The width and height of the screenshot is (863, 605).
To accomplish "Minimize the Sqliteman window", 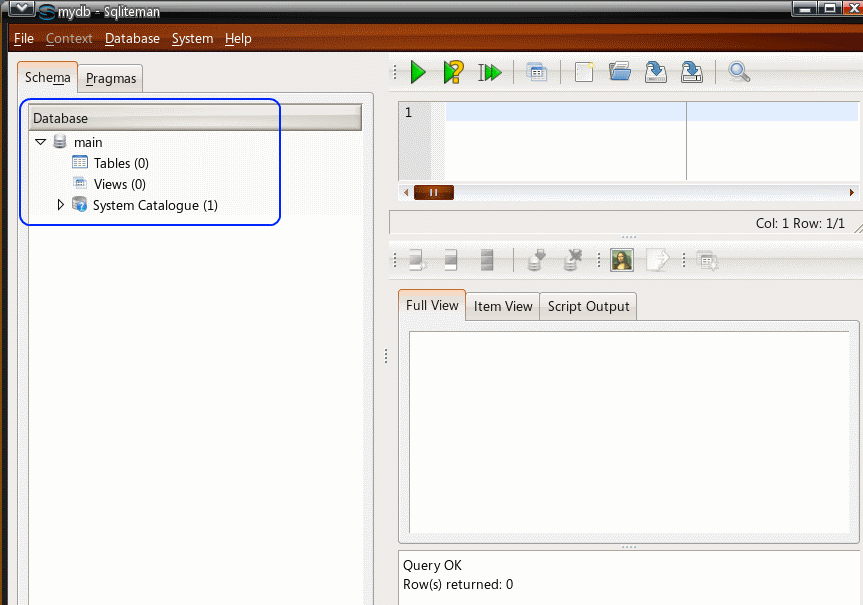I will coord(805,8).
